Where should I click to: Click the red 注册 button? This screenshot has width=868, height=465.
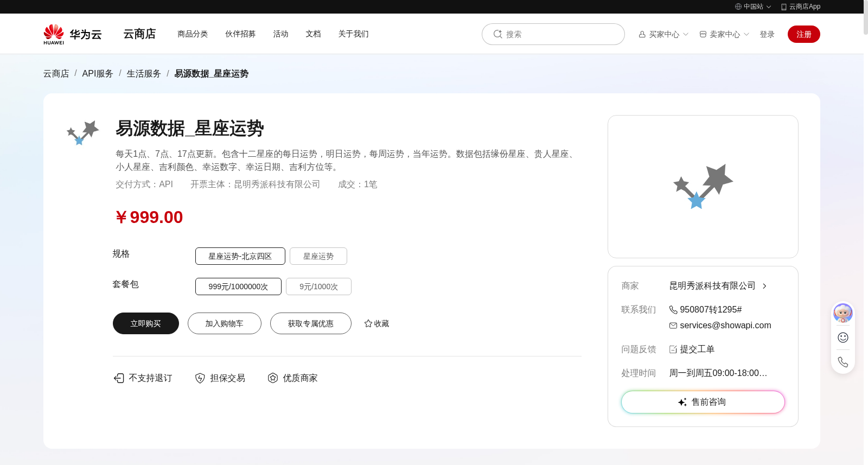[x=804, y=34]
